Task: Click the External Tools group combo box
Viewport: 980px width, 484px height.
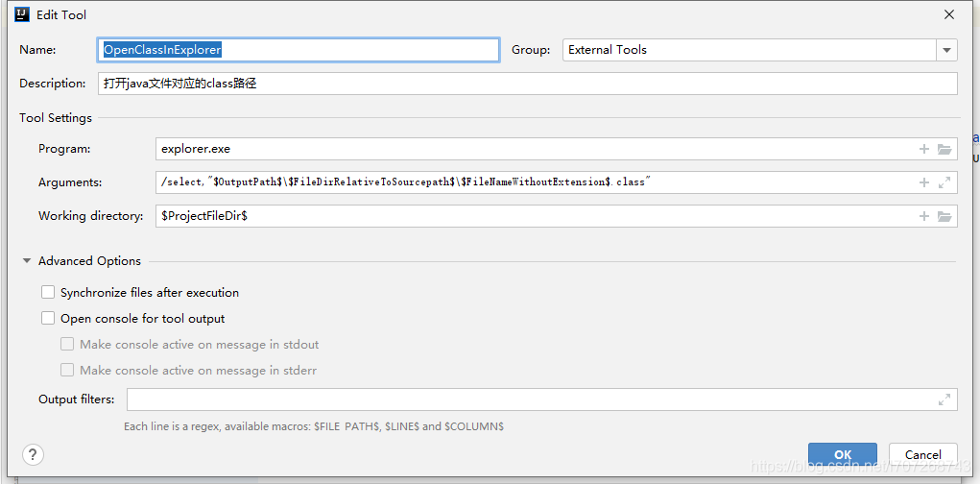Action: coord(749,50)
